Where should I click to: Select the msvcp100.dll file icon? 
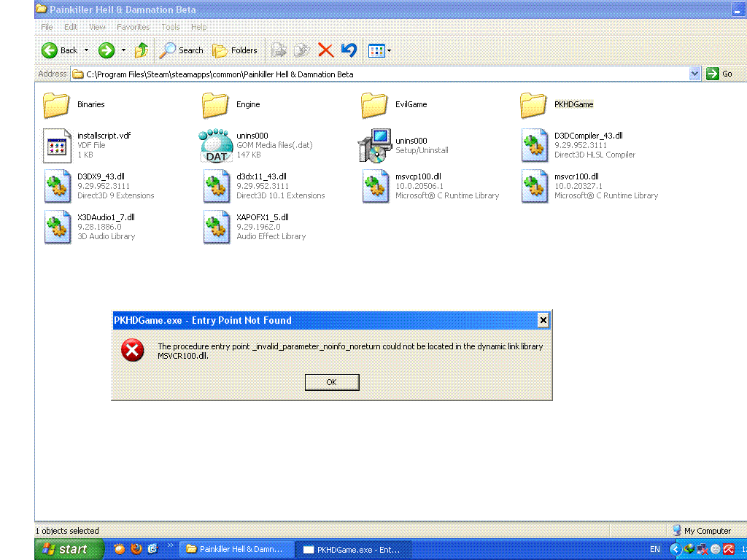(376, 186)
